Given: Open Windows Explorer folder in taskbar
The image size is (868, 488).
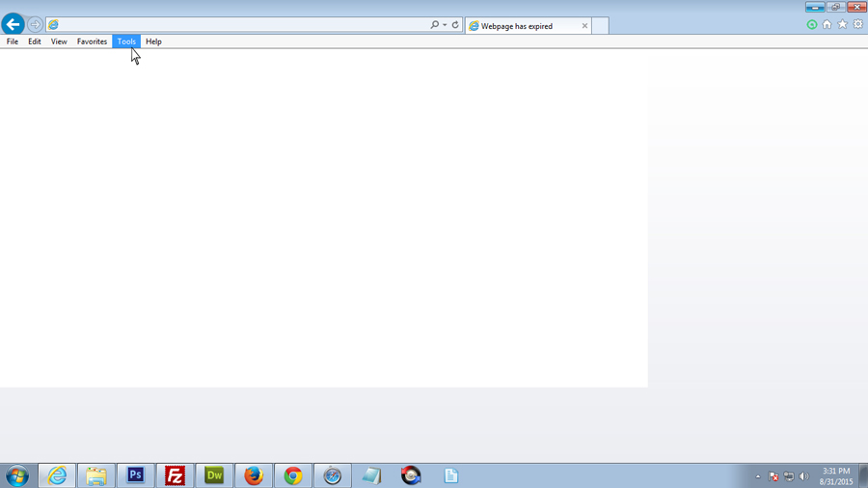Looking at the screenshot, I should coord(96,475).
